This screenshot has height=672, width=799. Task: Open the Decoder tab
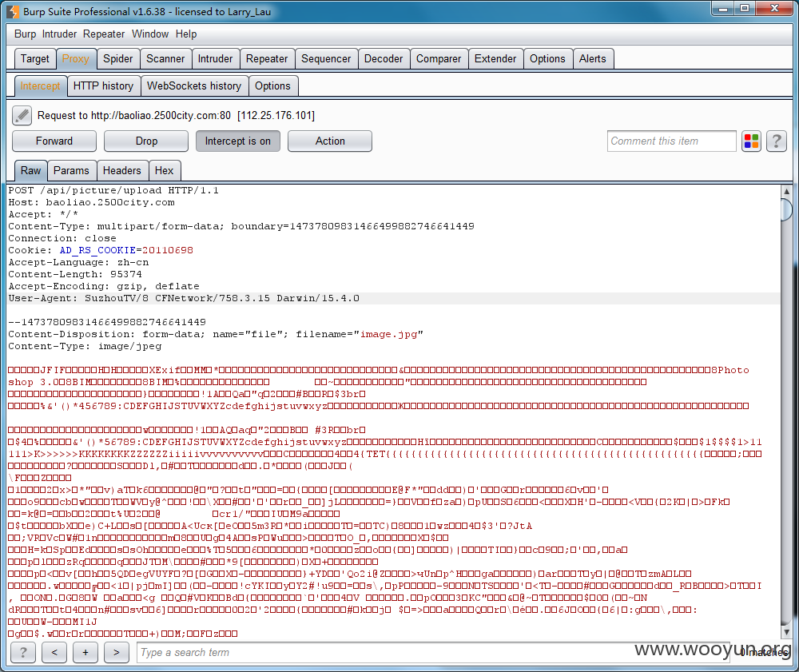[x=384, y=58]
